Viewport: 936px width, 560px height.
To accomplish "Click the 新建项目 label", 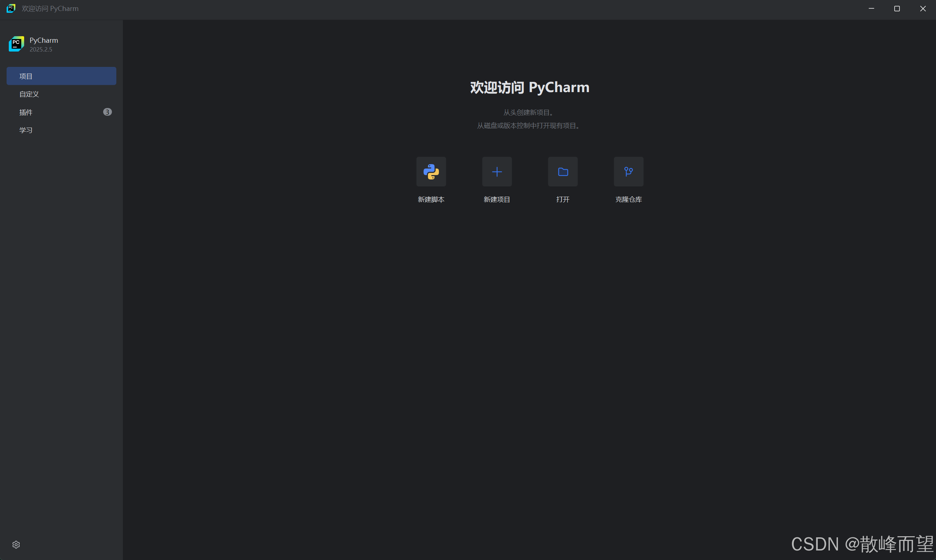I will coord(496,199).
